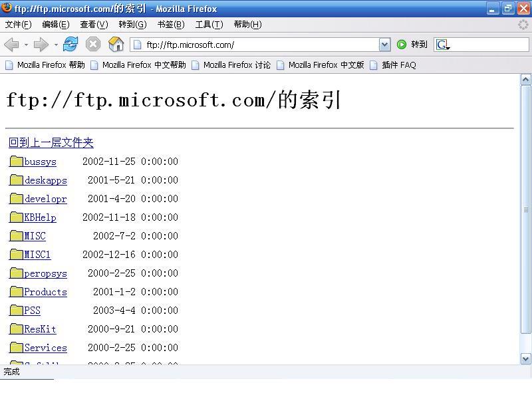Click the scrollbar down arrow

pyautogui.click(x=525, y=358)
